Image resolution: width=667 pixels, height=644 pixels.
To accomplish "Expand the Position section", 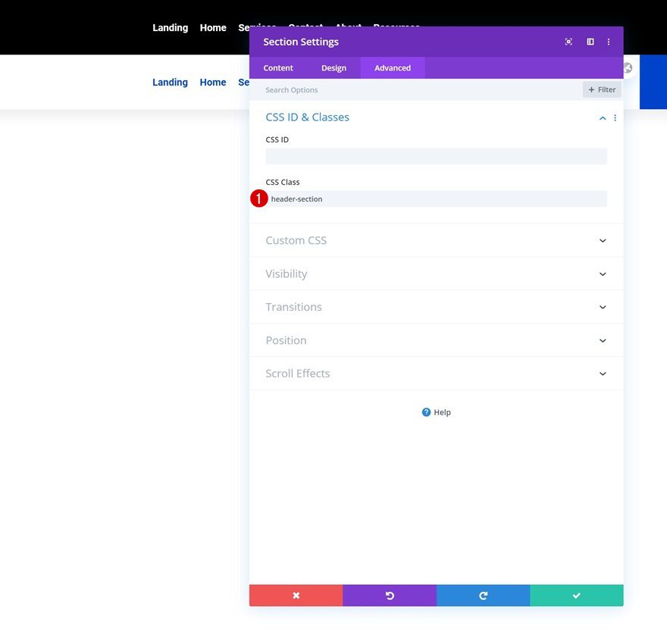I will coord(436,340).
